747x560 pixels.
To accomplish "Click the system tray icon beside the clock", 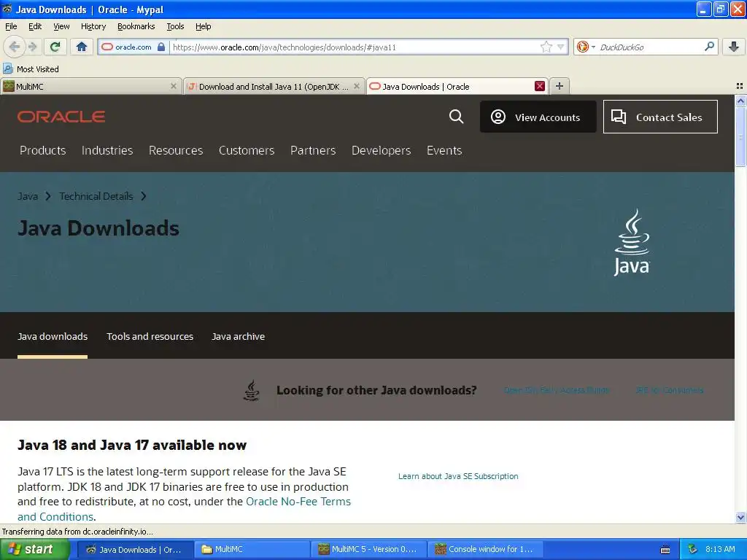I will point(692,550).
